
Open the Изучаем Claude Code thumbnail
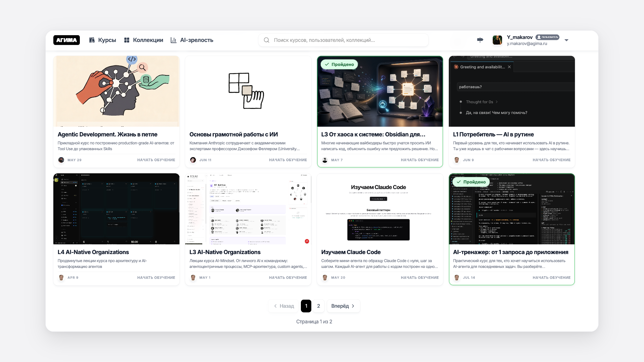380,209
